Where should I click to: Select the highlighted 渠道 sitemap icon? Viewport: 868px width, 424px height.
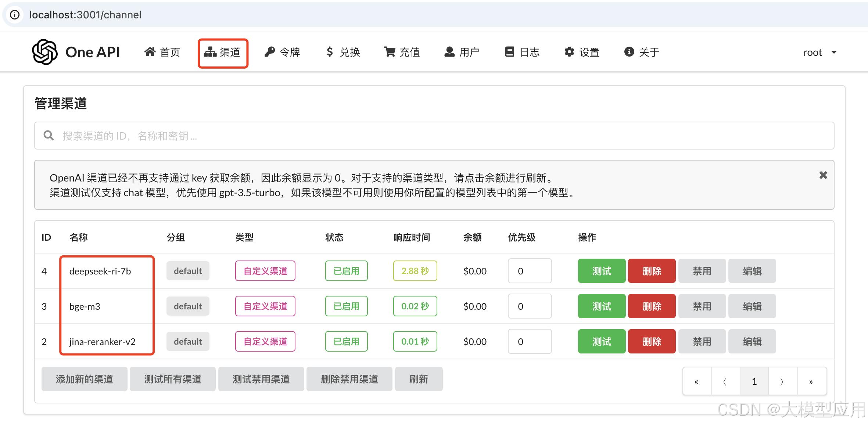click(210, 52)
